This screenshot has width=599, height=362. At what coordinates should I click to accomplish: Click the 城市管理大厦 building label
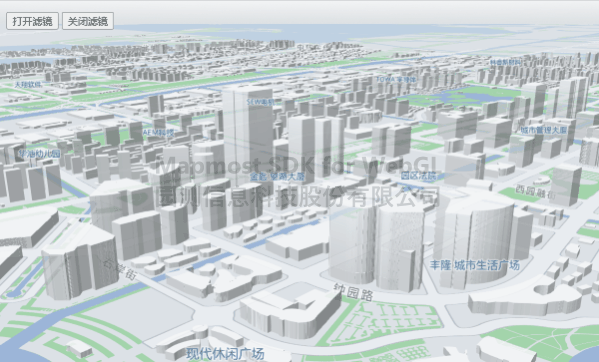544,130
